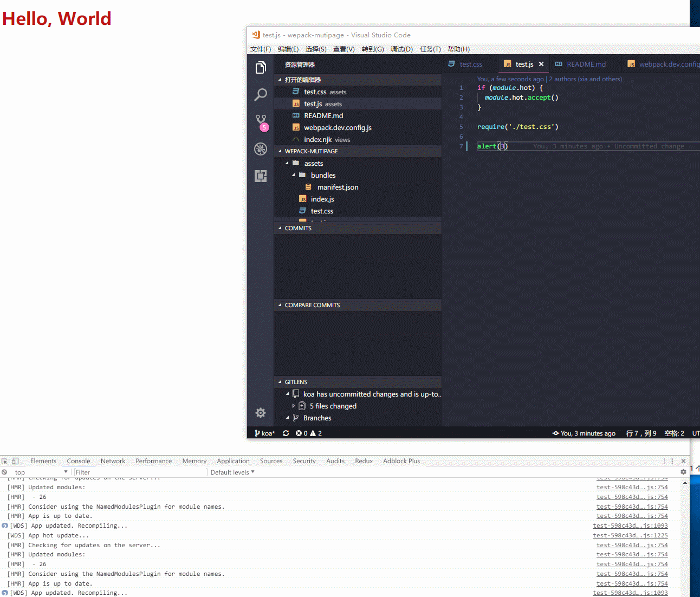Click the console Filter input field
The image size is (700, 597).
tap(140, 472)
